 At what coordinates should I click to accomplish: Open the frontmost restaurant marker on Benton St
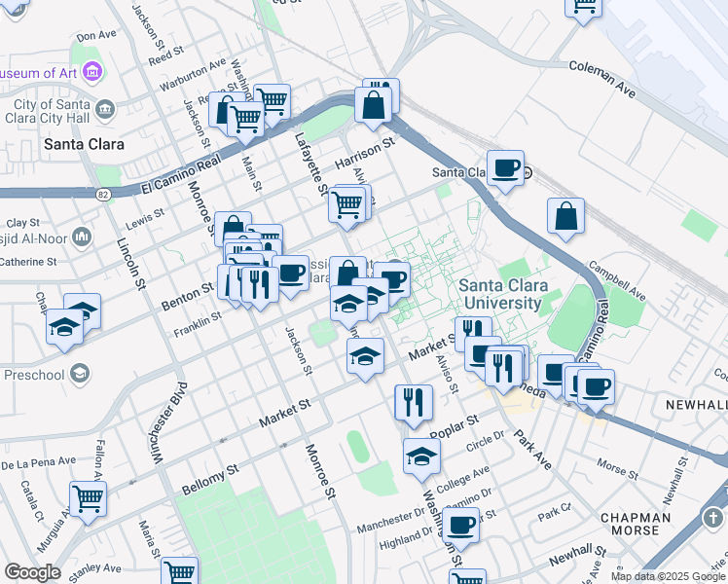coord(260,285)
